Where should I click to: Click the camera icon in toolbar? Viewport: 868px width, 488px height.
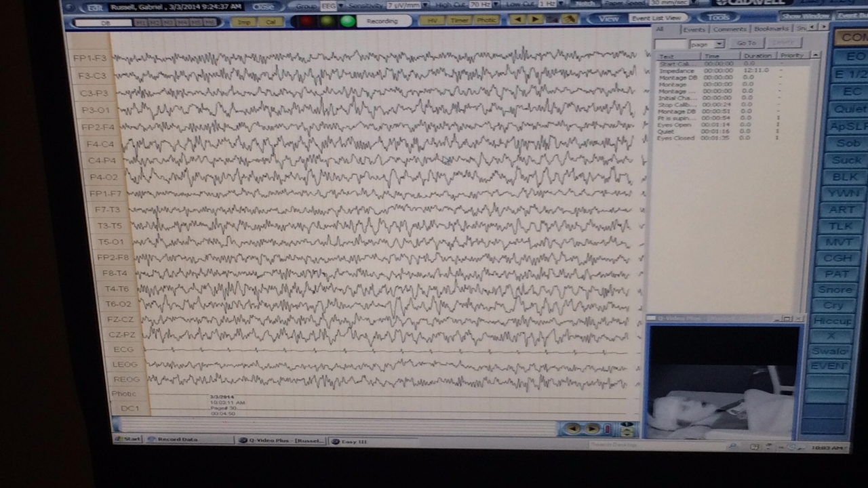(x=553, y=20)
